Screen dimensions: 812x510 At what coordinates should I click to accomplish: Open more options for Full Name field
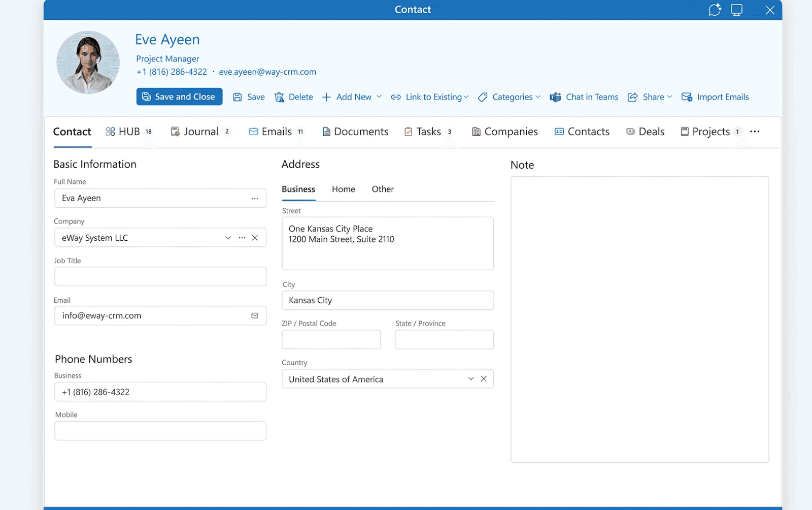pyautogui.click(x=254, y=198)
